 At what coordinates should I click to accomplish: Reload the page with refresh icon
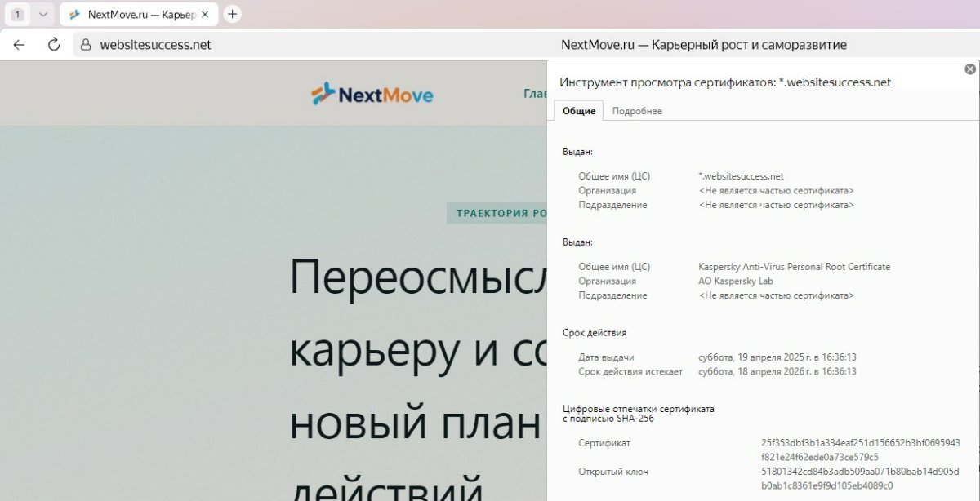click(55, 45)
